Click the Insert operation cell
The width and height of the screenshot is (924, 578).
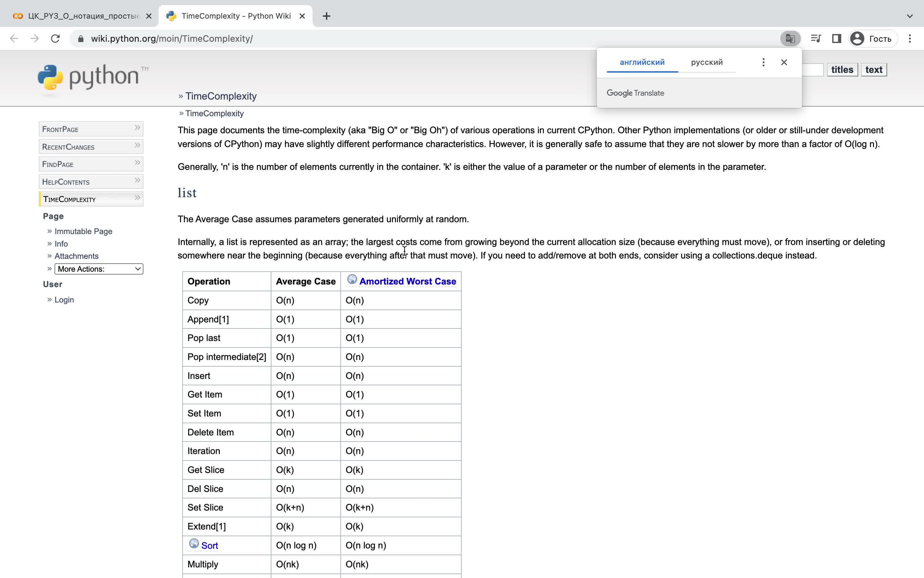(x=227, y=376)
